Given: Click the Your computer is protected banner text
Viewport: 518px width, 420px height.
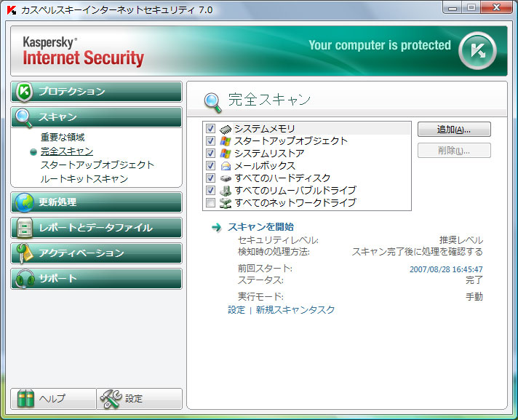Looking at the screenshot, I should tap(380, 45).
